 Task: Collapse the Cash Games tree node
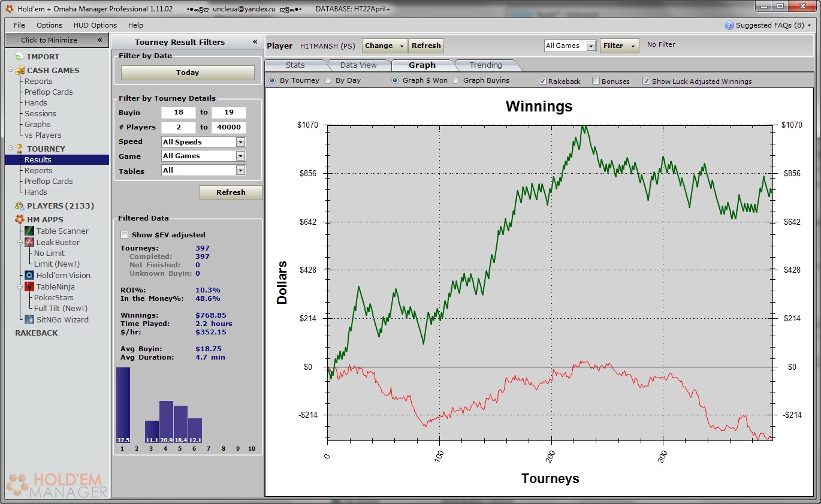click(11, 70)
